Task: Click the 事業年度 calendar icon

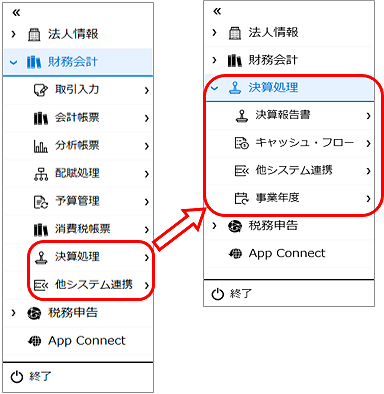Action: [x=242, y=198]
